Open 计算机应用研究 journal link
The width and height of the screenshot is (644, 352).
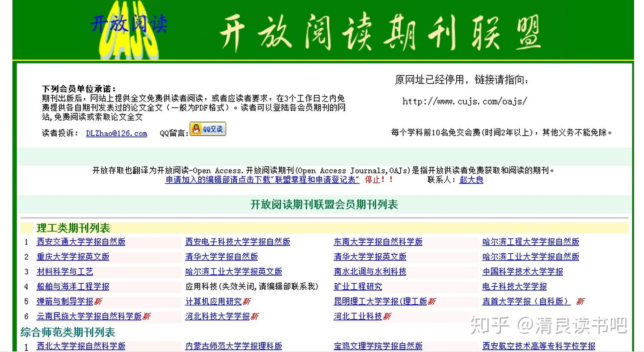point(213,301)
